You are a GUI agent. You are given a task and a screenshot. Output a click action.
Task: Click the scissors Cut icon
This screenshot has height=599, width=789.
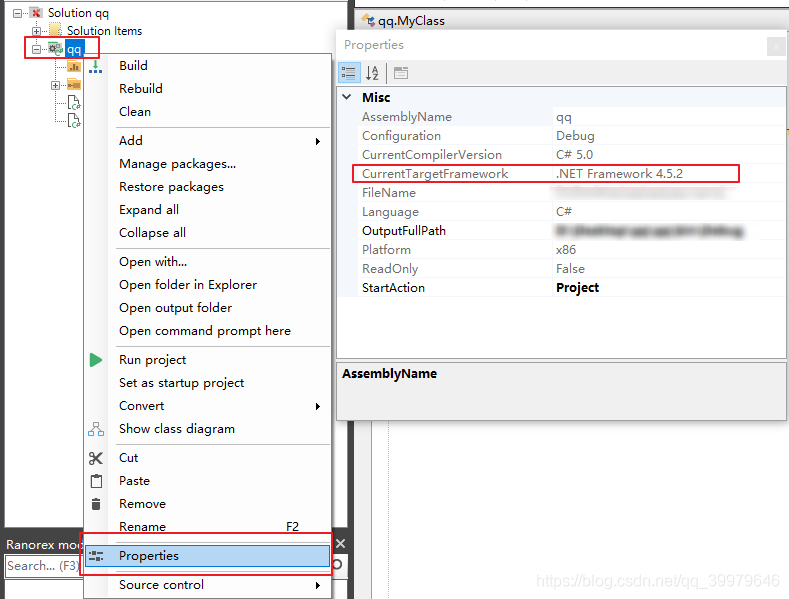pos(96,458)
